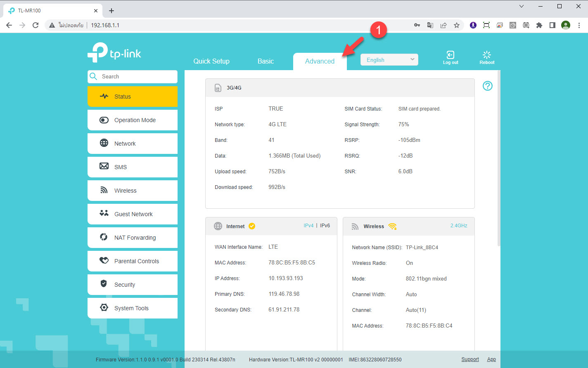
Task: Close the TL-MR100 browser tab
Action: (x=96, y=11)
